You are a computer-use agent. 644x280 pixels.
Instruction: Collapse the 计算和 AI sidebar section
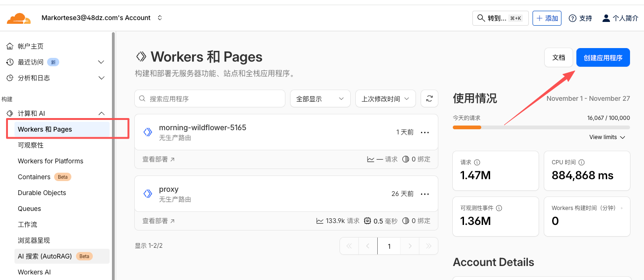(x=102, y=113)
